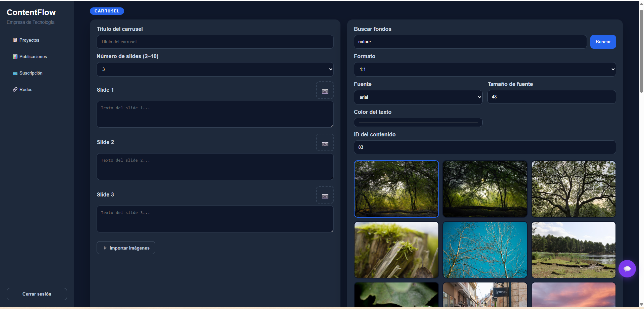Select the mossy tree stump thumbnail

(396, 250)
